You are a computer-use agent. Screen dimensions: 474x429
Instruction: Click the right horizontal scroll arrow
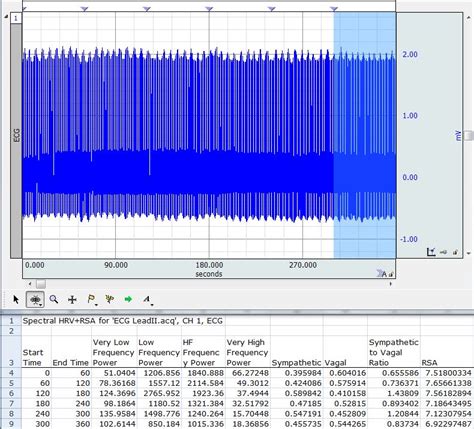click(391, 284)
